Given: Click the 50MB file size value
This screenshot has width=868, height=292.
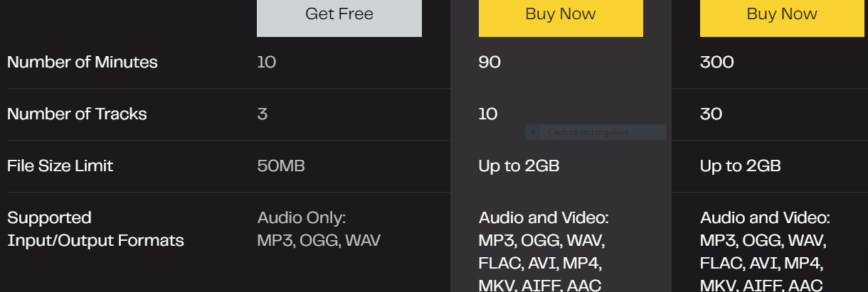Looking at the screenshot, I should 281,166.
